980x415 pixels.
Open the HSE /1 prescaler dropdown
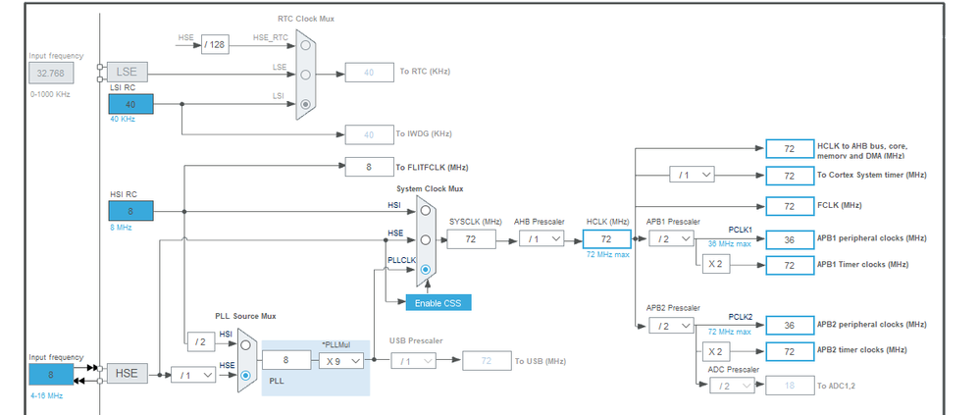(193, 375)
